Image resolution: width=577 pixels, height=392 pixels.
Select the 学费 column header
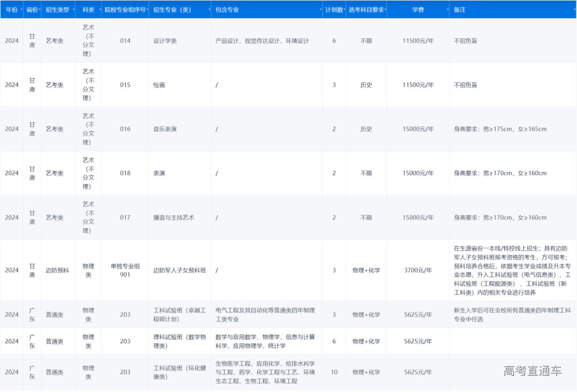point(419,10)
